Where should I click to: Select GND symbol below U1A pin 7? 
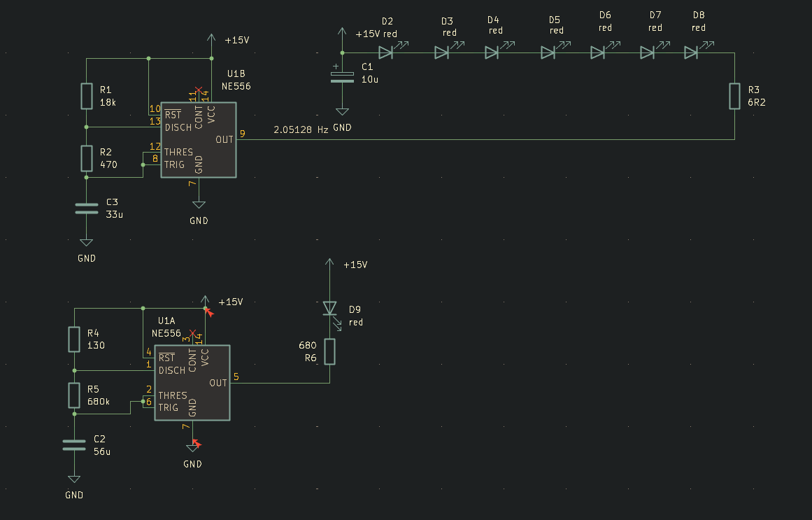pos(192,448)
